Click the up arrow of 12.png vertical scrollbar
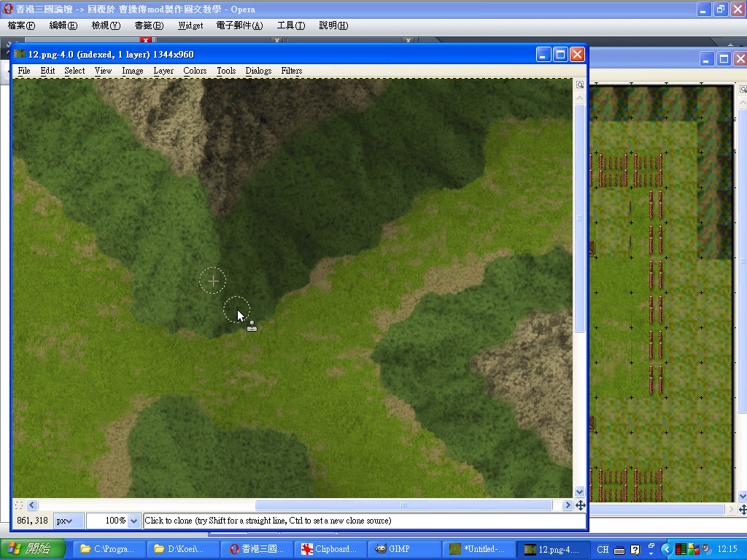747x560 pixels. [580, 98]
